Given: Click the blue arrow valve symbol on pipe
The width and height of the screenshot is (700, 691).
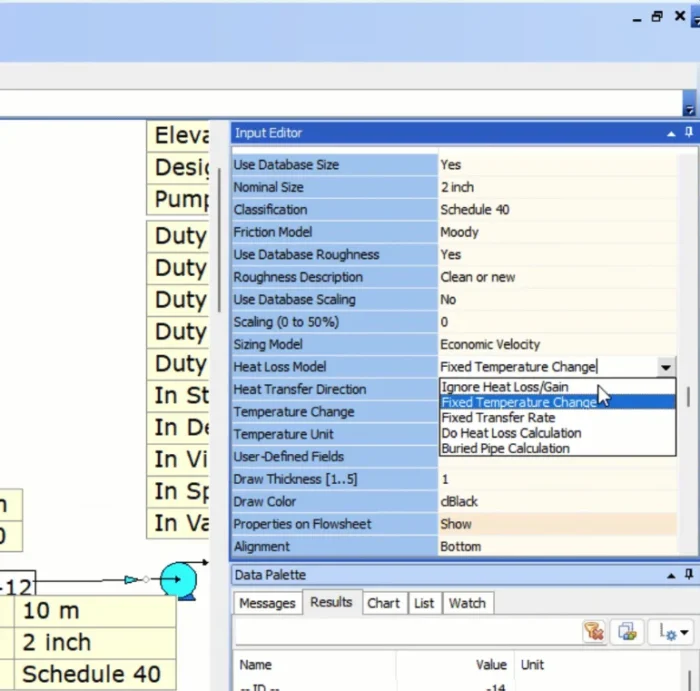Looking at the screenshot, I should point(132,580).
